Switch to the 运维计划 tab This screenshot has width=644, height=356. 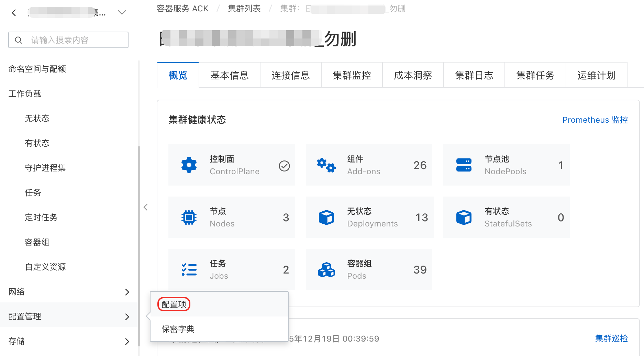pyautogui.click(x=597, y=75)
